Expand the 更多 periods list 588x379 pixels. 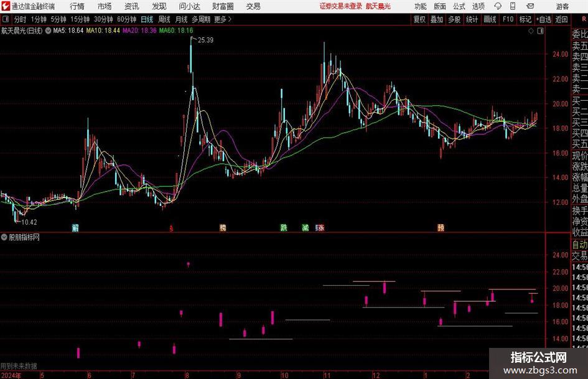(x=223, y=19)
